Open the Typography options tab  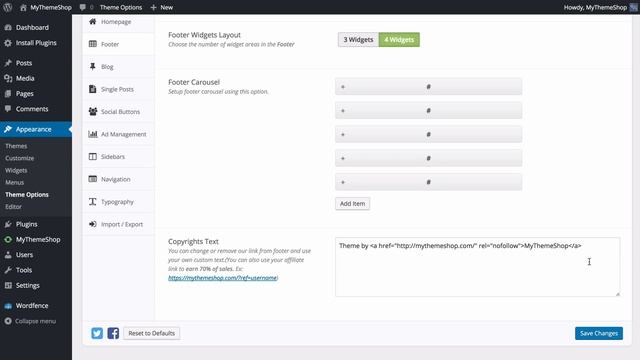coord(118,202)
